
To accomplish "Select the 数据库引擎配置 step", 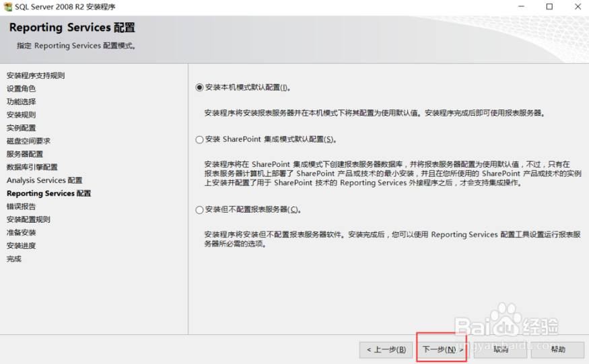I will 32,167.
